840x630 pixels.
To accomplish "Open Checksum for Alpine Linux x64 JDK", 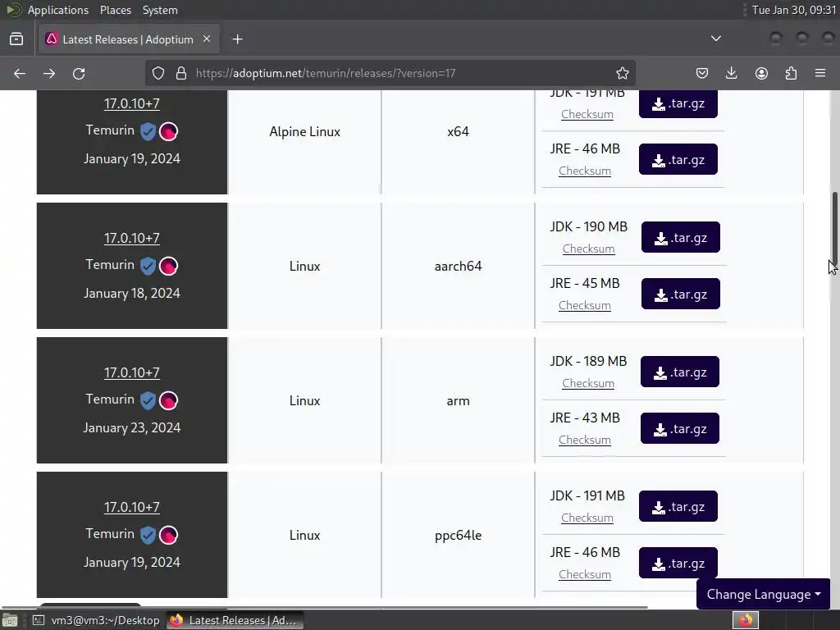I will pyautogui.click(x=587, y=115).
